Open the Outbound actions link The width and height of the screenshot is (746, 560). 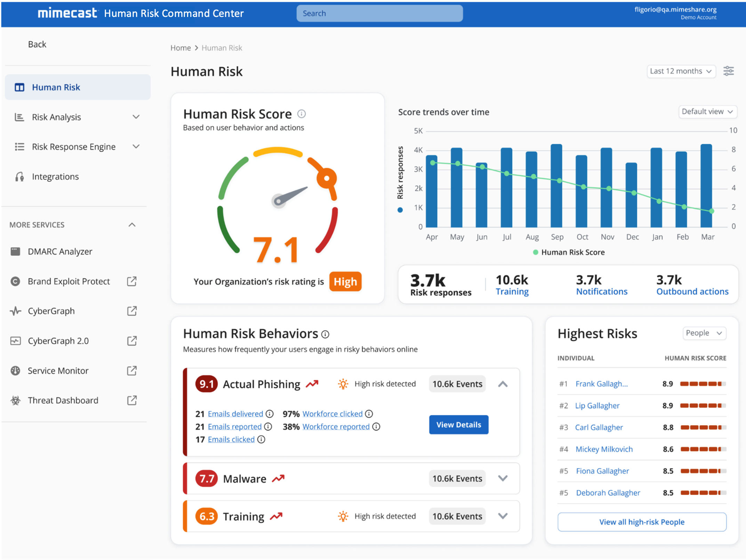(x=692, y=291)
